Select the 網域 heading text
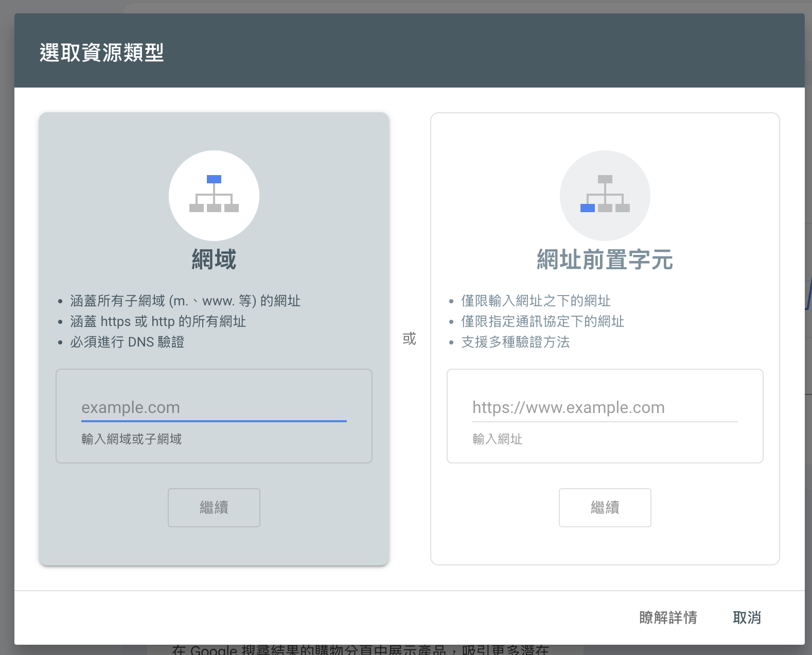The height and width of the screenshot is (655, 812). (x=214, y=260)
